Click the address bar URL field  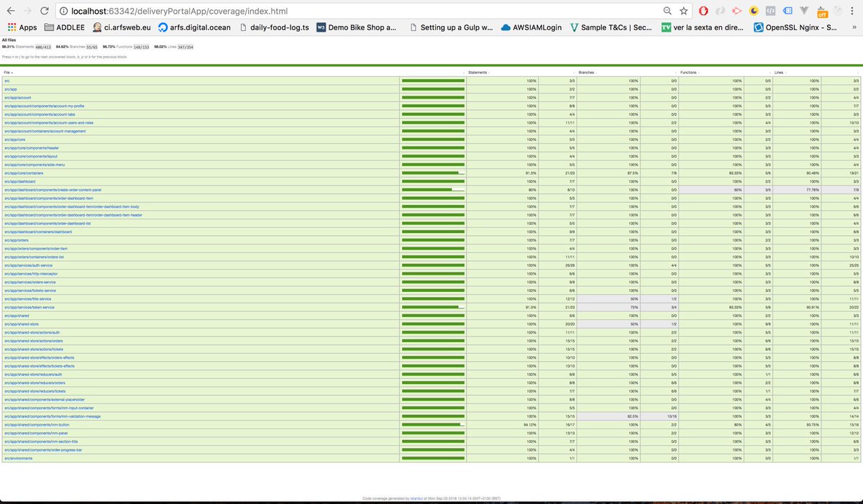pos(360,11)
